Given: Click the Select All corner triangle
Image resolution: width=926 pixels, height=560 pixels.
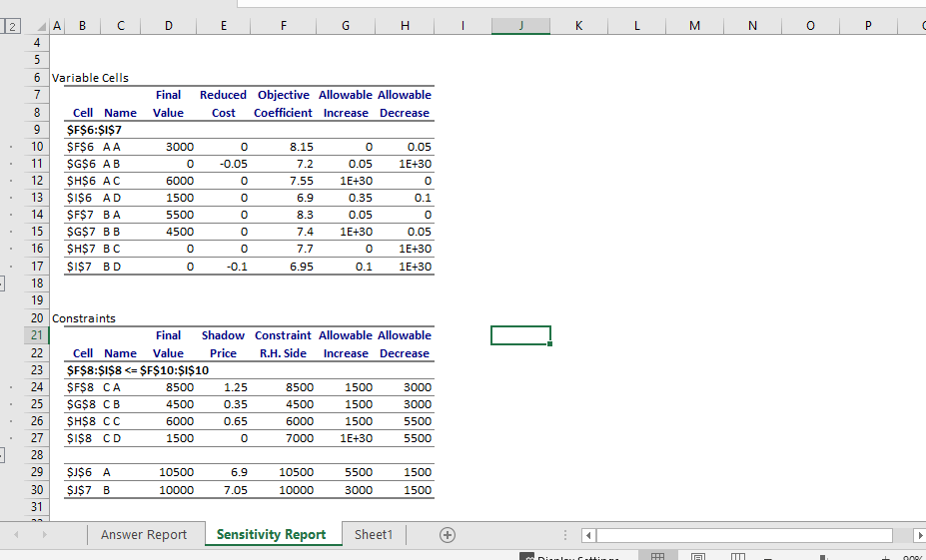Looking at the screenshot, I should [41, 26].
